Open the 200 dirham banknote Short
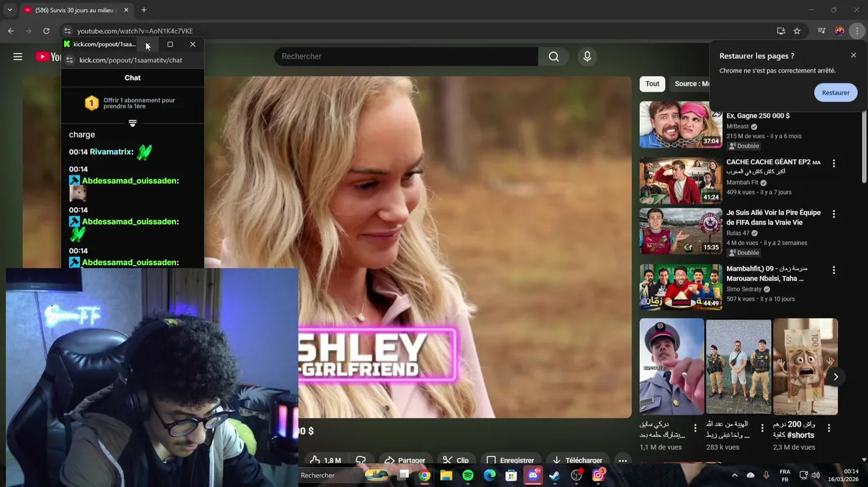This screenshot has height=487, width=868. [805, 367]
